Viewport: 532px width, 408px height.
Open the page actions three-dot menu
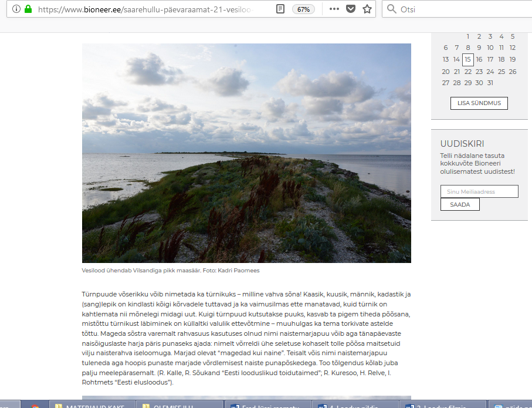tap(334, 9)
